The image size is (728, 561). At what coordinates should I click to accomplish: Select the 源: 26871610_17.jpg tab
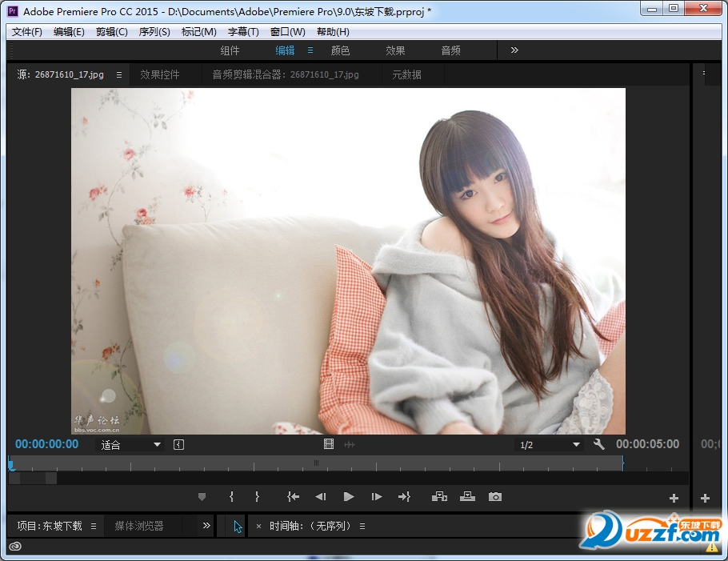[60, 74]
